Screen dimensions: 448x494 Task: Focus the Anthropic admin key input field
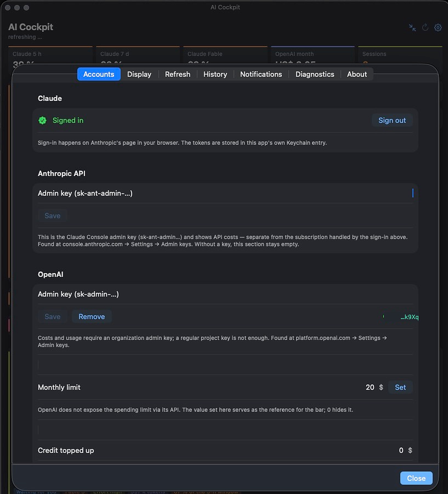tap(274, 193)
